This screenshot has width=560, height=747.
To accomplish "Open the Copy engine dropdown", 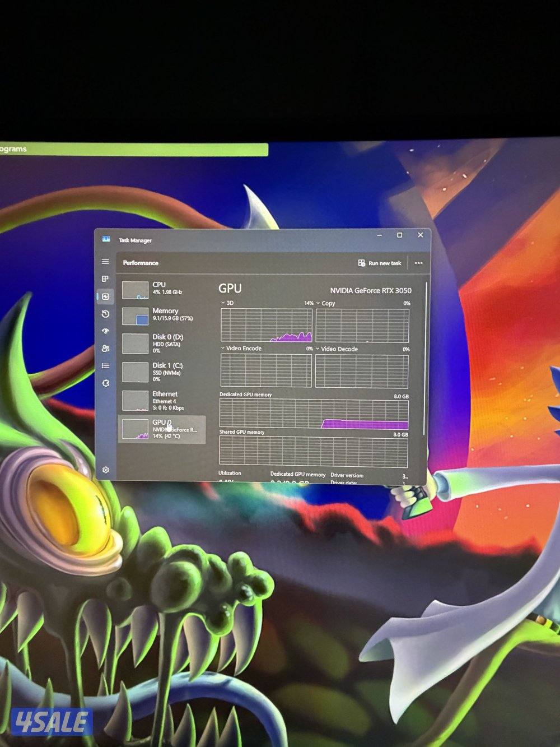I will click(325, 303).
